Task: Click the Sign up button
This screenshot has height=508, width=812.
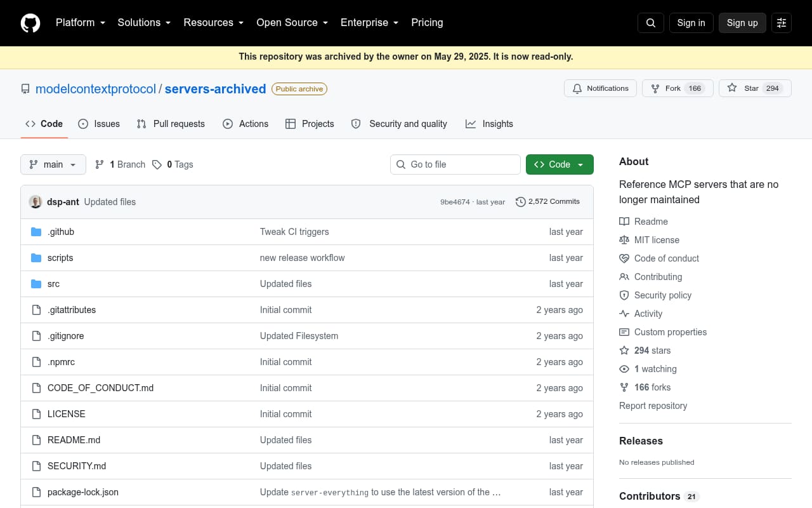Action: click(x=742, y=23)
